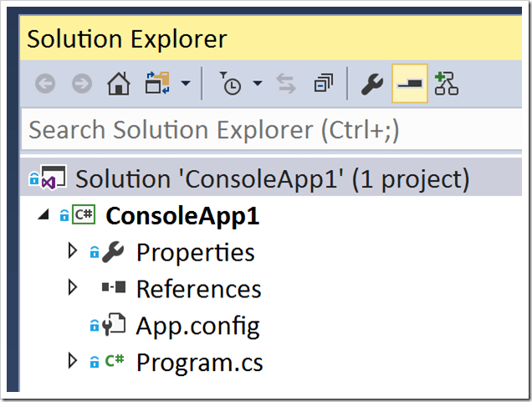The width and height of the screenshot is (532, 402).
Task: Click the Pending Changes Filter clock icon
Action: (230, 83)
